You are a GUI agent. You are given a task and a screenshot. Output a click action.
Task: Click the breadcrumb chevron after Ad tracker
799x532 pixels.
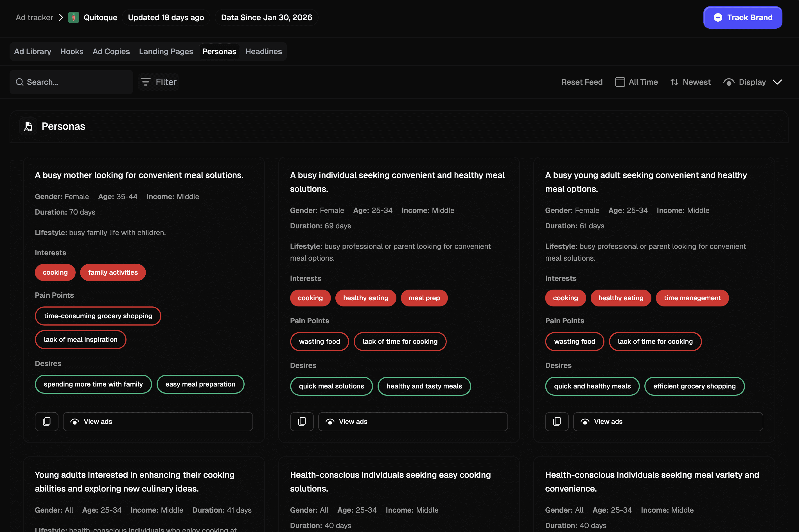[61, 17]
